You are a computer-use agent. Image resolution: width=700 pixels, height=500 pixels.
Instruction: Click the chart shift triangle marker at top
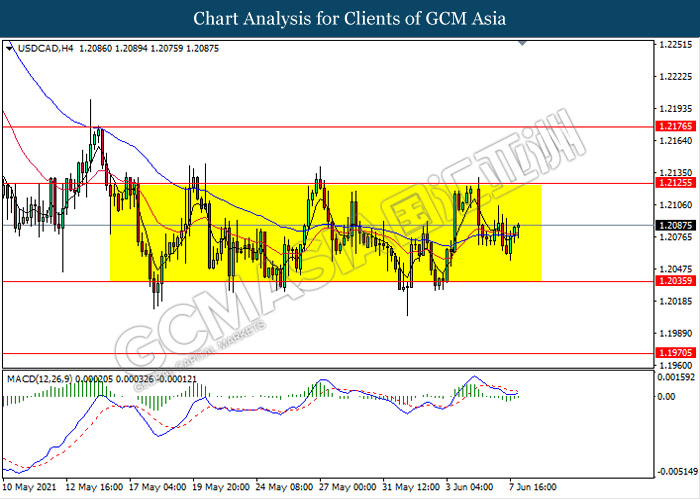[x=522, y=43]
